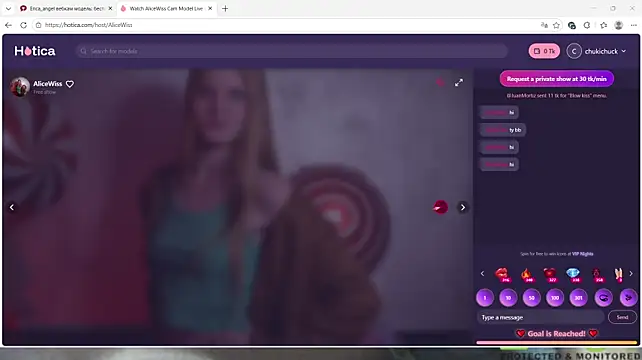The width and height of the screenshot is (642, 360).
Task: Favorite AliceWiss with the heart icon
Action: tap(70, 84)
